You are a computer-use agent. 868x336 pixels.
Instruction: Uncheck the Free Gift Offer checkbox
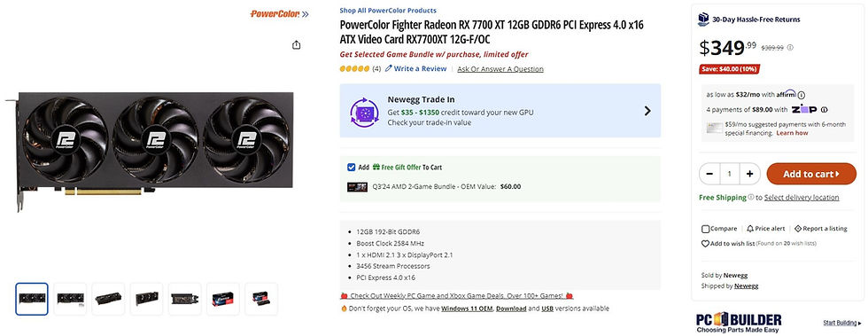coord(351,167)
